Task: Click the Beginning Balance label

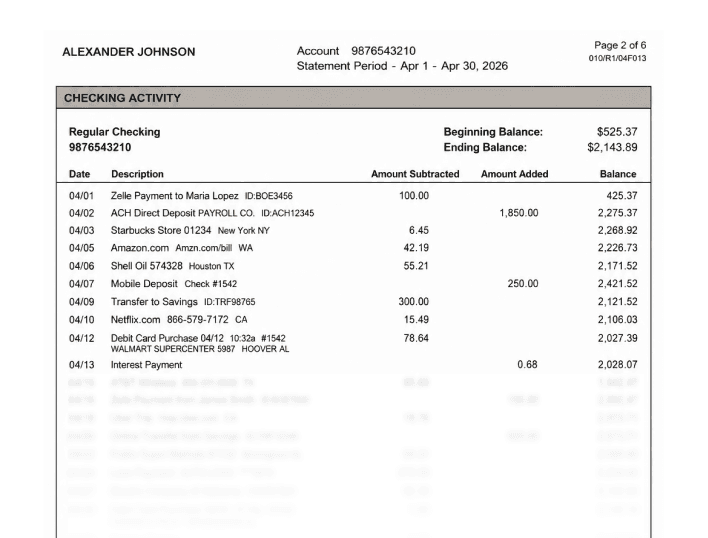Action: pyautogui.click(x=493, y=132)
